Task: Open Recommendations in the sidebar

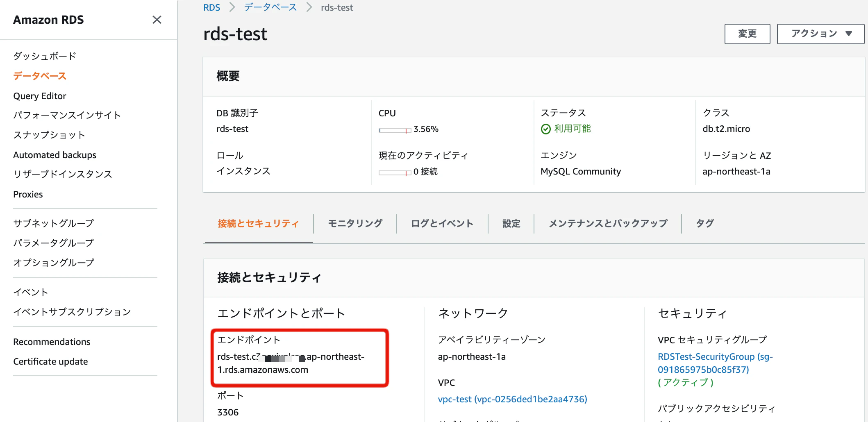Action: [52, 342]
